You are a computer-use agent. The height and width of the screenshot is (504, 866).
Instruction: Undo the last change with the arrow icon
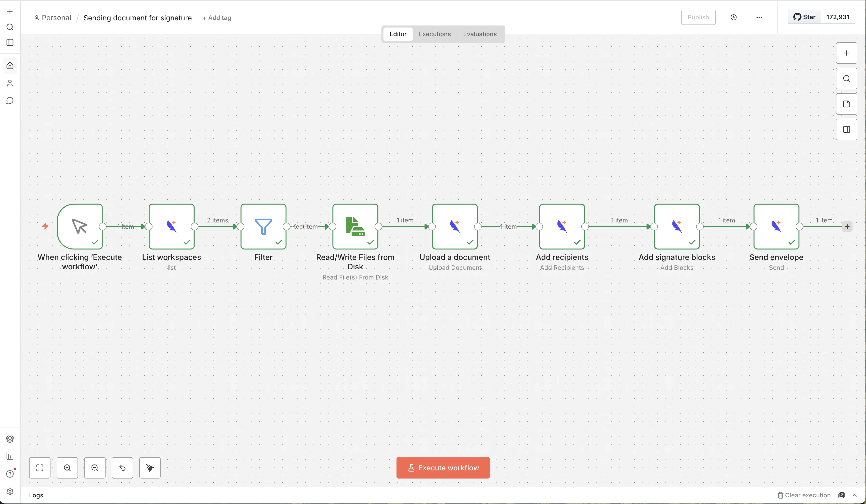(122, 468)
